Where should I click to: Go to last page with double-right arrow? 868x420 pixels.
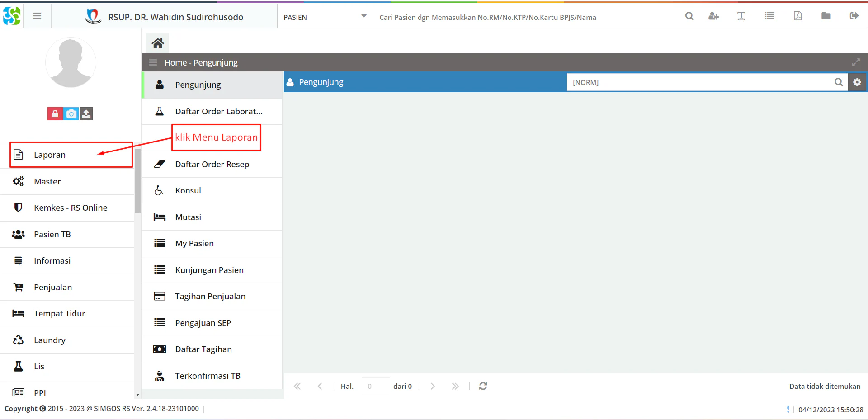pyautogui.click(x=455, y=386)
